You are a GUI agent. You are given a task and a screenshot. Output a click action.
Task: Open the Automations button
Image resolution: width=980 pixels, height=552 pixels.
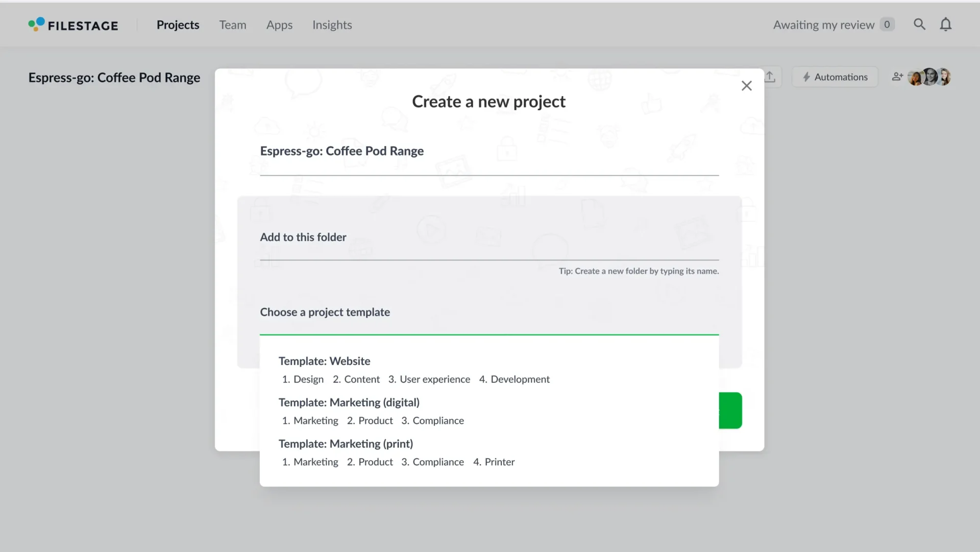coord(835,77)
